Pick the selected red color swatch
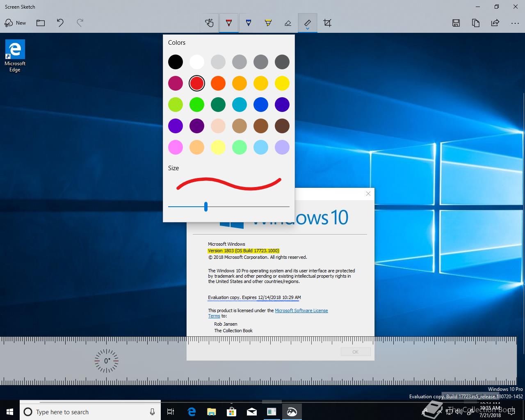 point(197,83)
